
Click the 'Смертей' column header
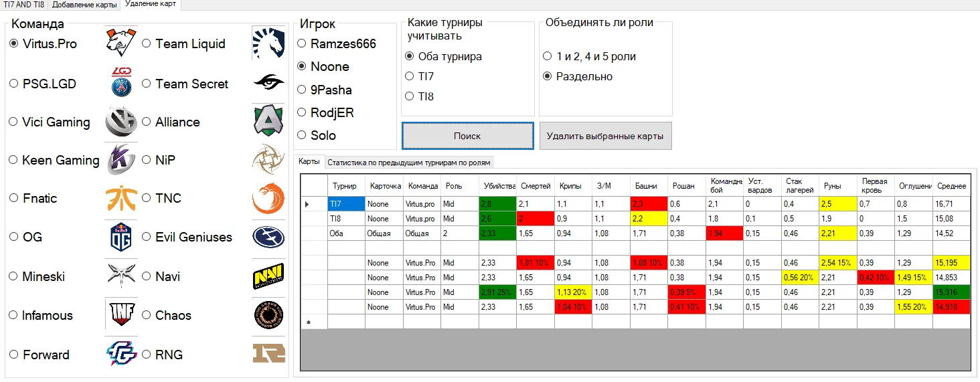[x=536, y=186]
